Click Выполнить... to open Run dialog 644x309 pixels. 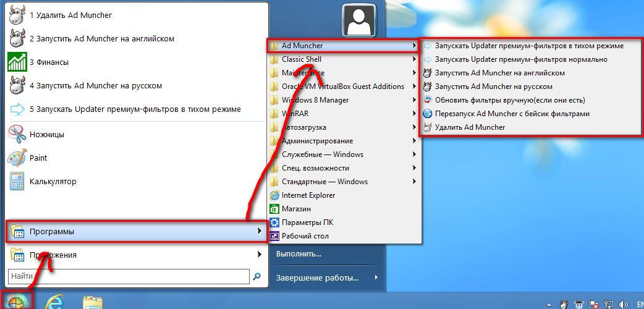(299, 253)
